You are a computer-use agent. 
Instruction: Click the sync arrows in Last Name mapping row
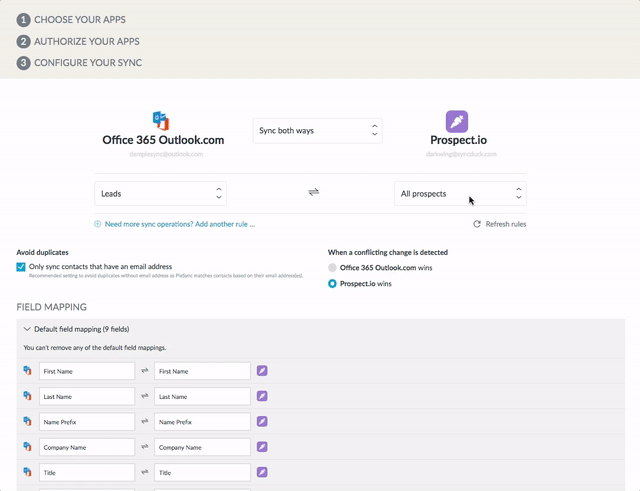pos(144,396)
